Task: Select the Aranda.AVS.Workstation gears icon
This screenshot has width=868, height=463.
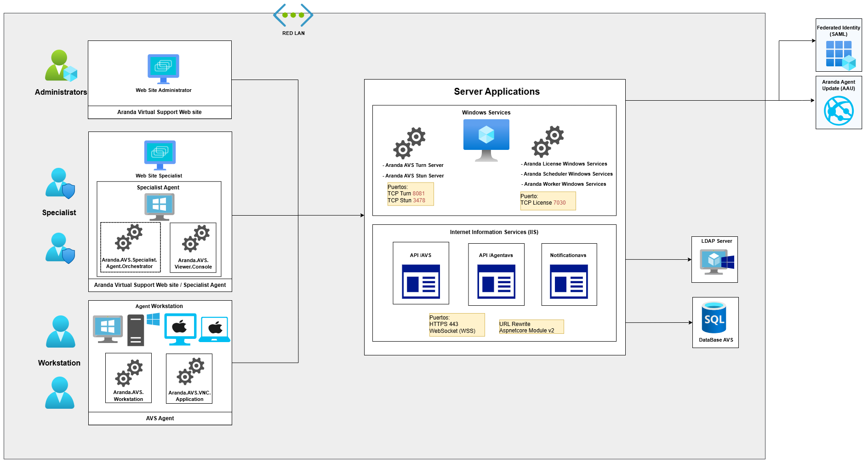Action: point(129,373)
